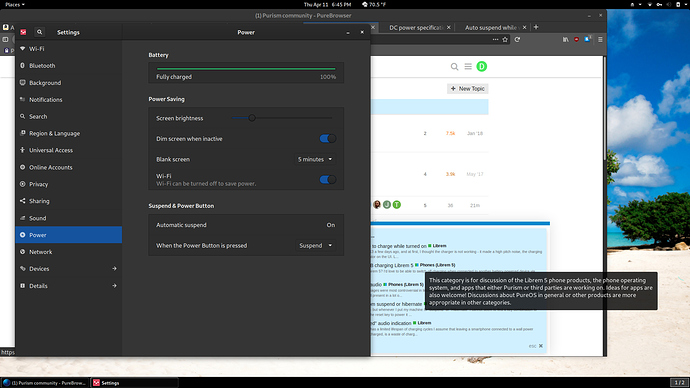Bookmark page with star icon in PureBrowser

[505, 40]
